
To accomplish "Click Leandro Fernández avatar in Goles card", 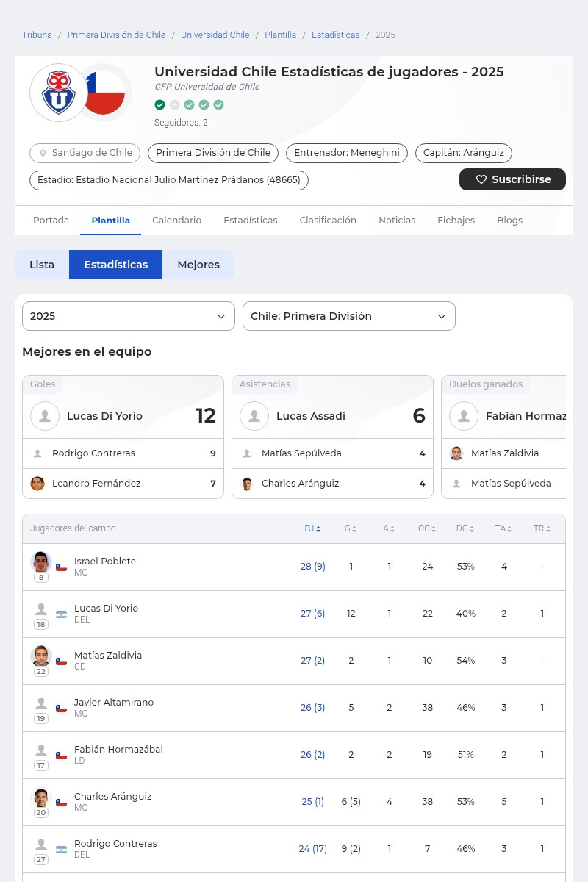I will coord(37,484).
